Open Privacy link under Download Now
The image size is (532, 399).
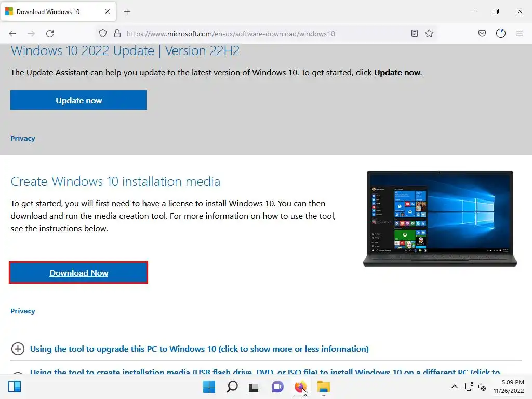click(23, 311)
